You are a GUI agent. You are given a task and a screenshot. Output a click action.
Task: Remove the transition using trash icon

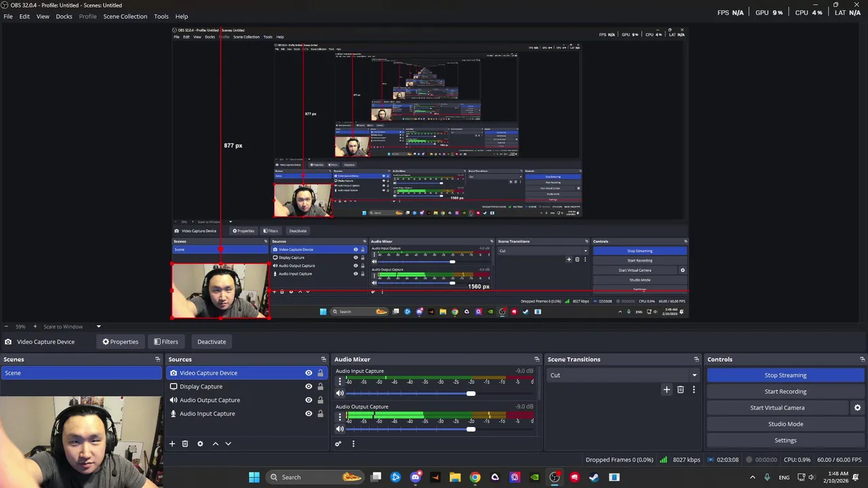[x=680, y=390]
